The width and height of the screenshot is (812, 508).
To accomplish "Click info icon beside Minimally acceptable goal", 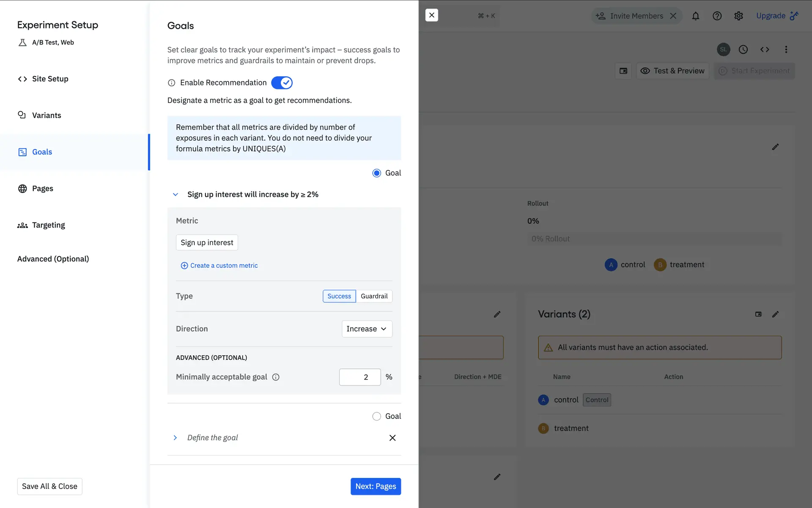I will (x=276, y=377).
